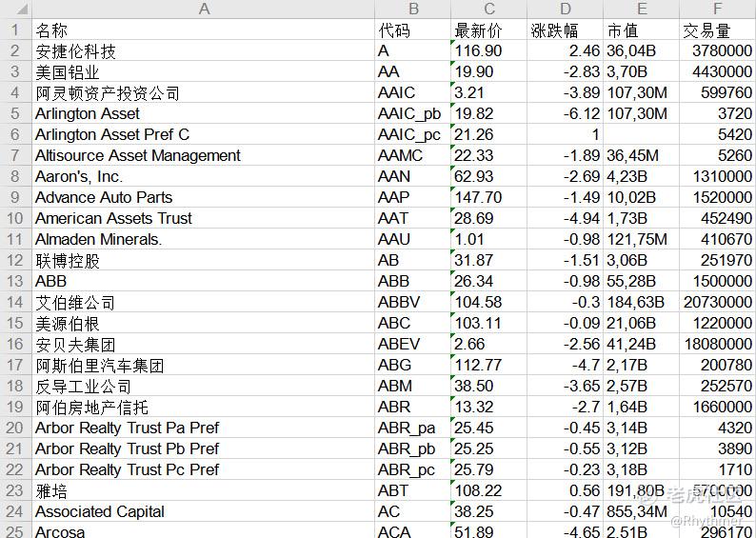The width and height of the screenshot is (756, 538).
Task: Select cell Arlington Asset Pref C
Action: 203,134
